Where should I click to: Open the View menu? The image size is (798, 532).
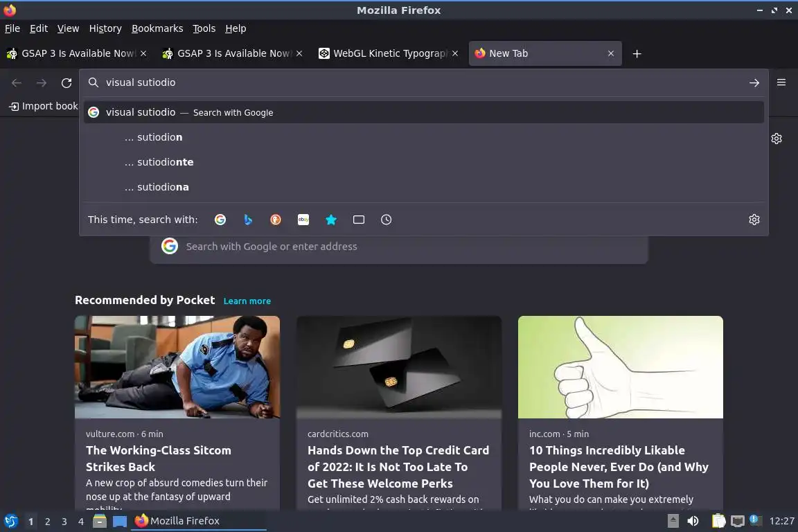click(68, 28)
